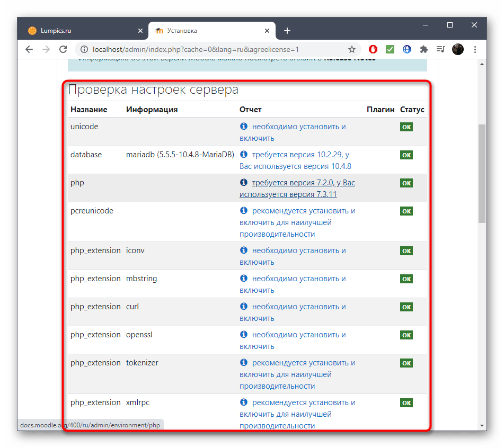Click the Название column header
Screen dimensions: 504x448
point(89,110)
